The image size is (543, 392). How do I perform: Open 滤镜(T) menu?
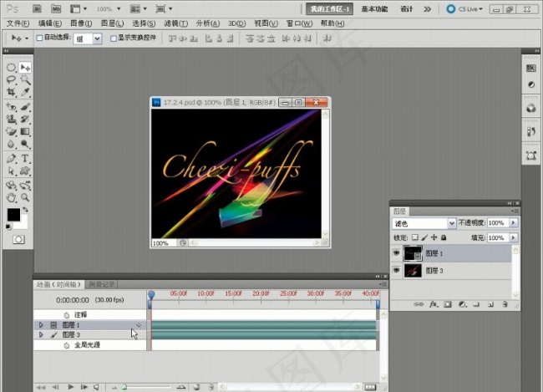click(176, 23)
